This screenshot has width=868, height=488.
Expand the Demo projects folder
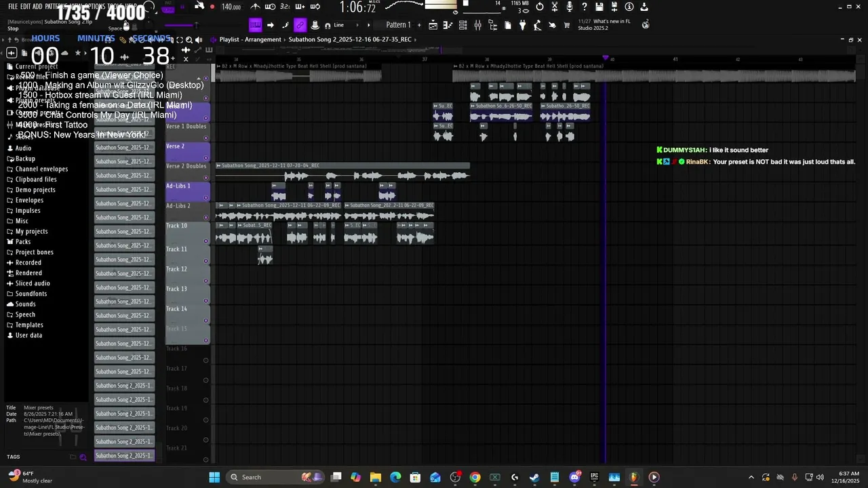[x=35, y=190]
